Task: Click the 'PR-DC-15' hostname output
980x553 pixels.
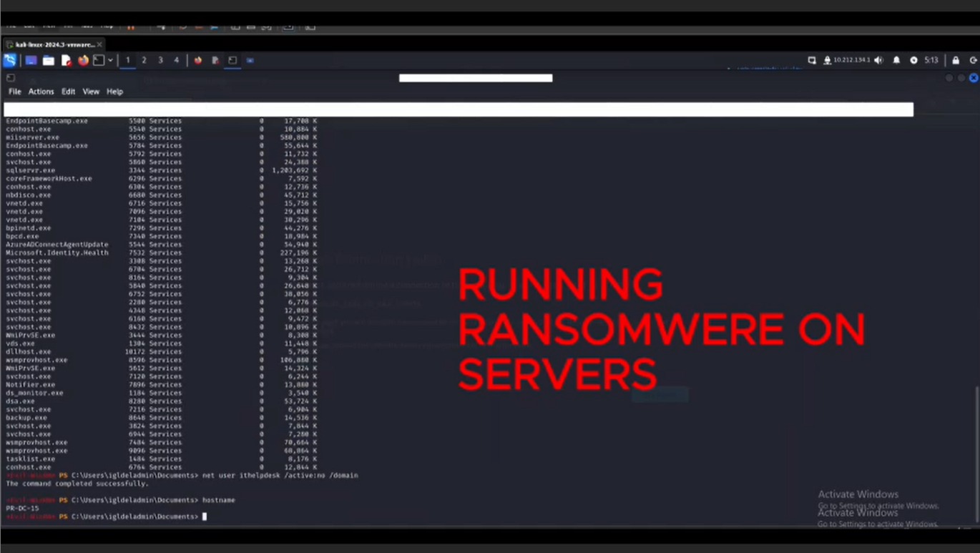Action: tap(22, 508)
